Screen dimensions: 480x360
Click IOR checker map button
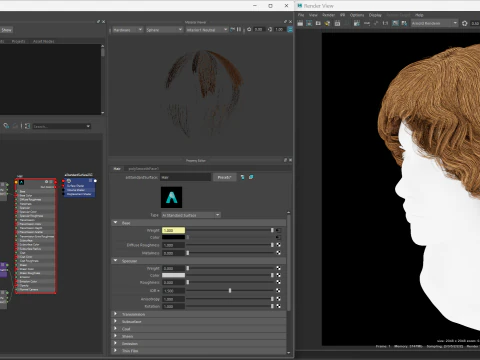point(278,290)
